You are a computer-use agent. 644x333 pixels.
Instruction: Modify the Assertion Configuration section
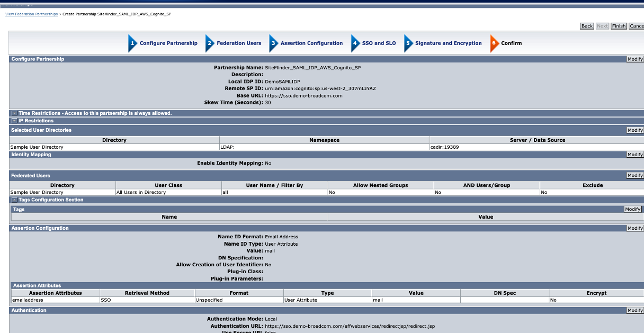pyautogui.click(x=635, y=228)
